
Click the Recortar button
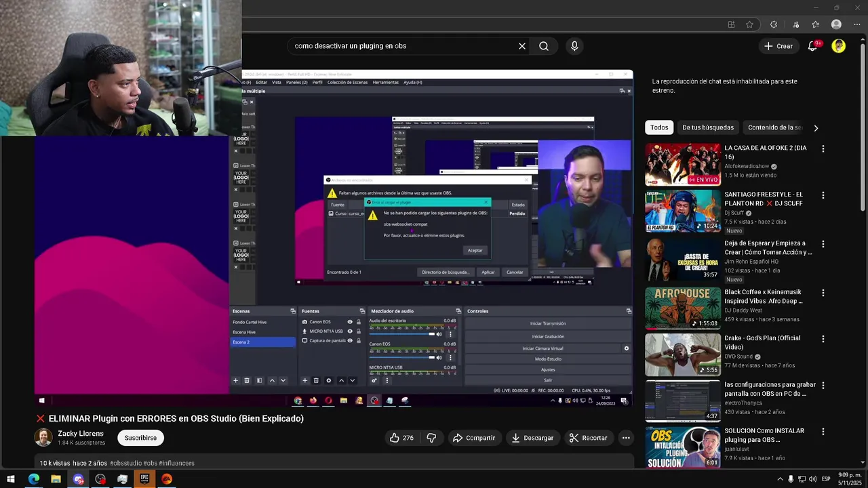pyautogui.click(x=588, y=438)
